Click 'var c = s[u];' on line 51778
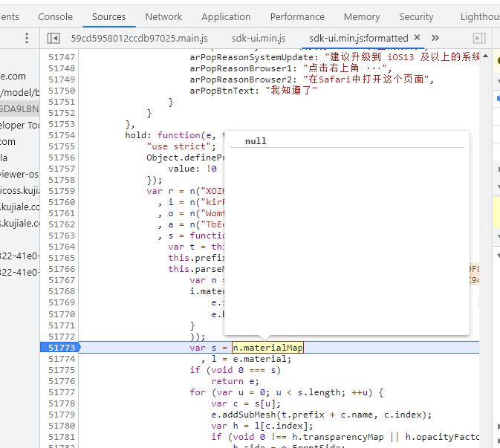This screenshot has height=448, width=500. coord(246,403)
